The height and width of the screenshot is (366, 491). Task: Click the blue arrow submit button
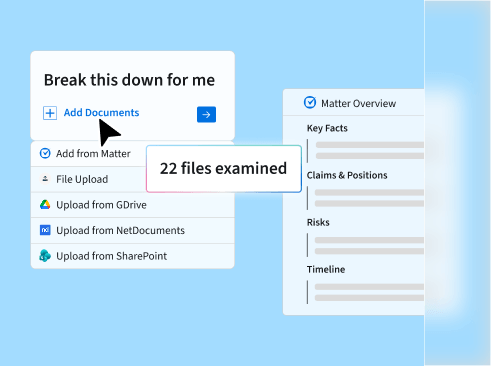point(206,114)
